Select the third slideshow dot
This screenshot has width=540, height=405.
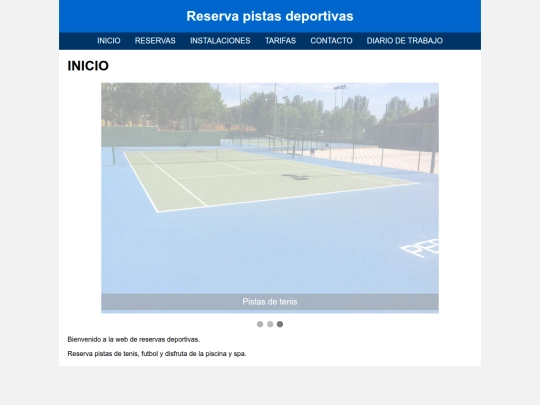click(280, 324)
